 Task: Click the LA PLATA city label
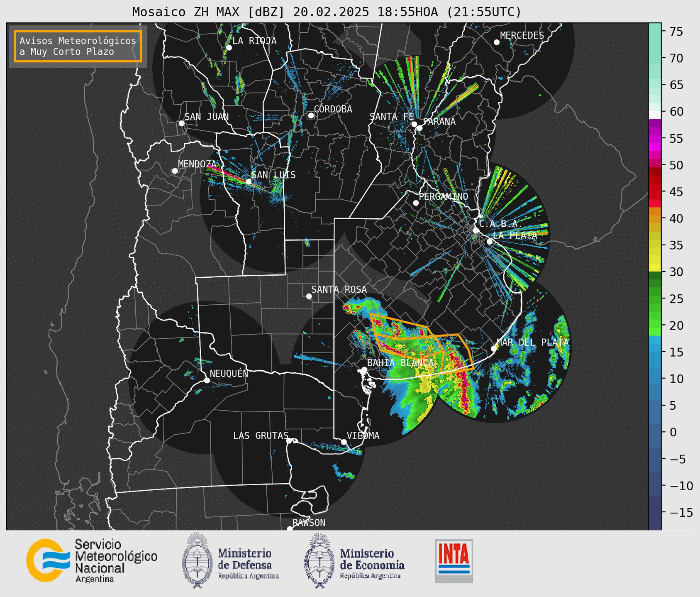[x=515, y=235]
